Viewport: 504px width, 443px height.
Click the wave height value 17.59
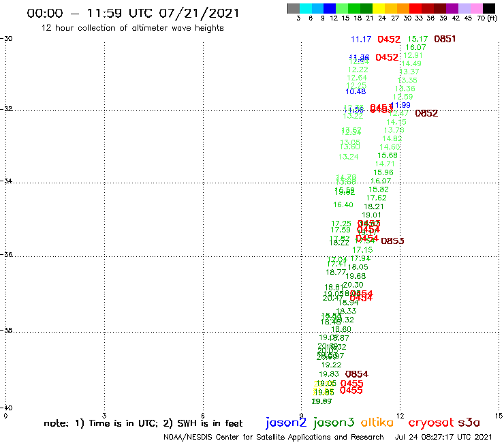coord(341,230)
